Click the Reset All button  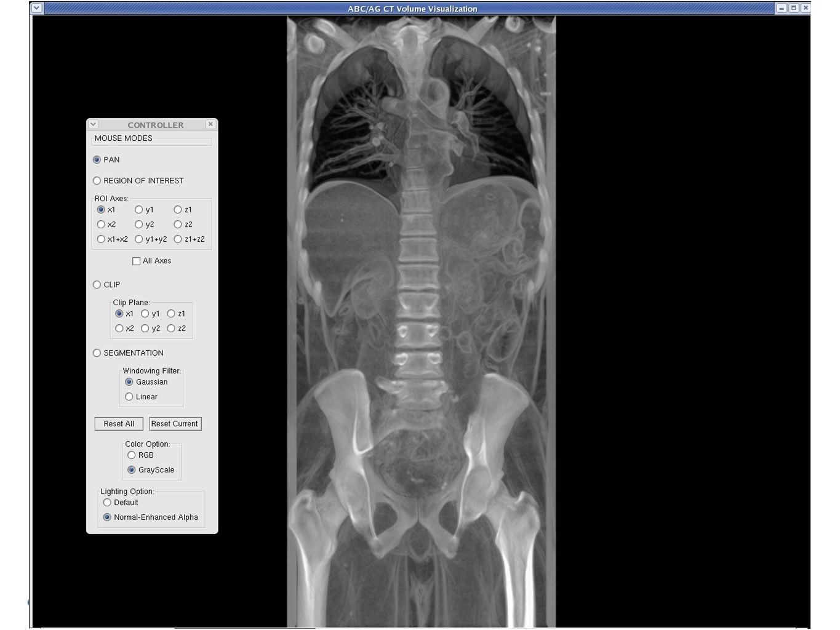pyautogui.click(x=119, y=424)
